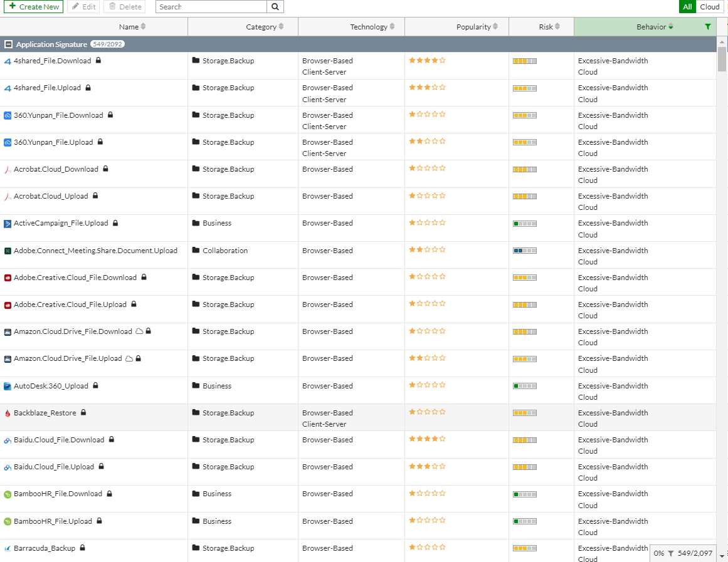Sort by Popularity column arrows

495,26
